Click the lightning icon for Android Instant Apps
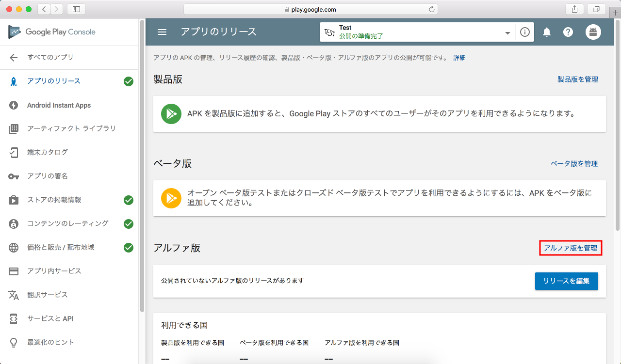This screenshot has width=621, height=364. [14, 105]
